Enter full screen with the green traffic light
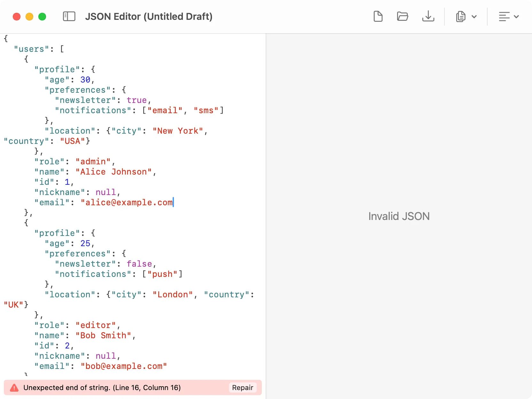 (42, 16)
